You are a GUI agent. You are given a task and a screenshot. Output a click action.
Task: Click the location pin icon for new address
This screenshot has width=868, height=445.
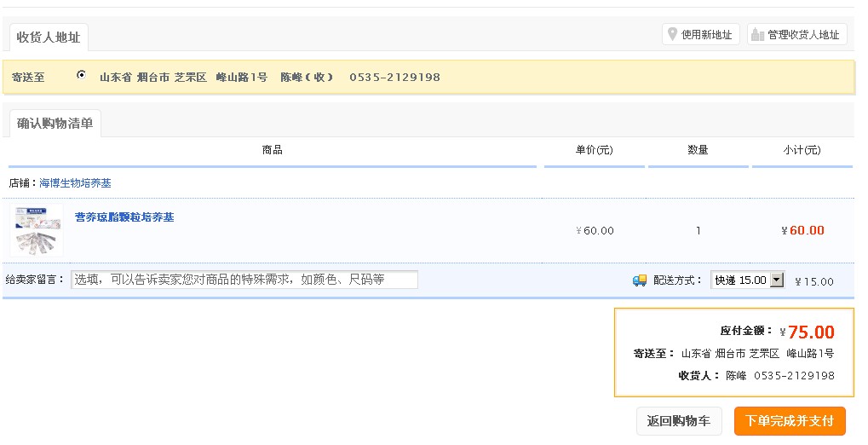672,35
